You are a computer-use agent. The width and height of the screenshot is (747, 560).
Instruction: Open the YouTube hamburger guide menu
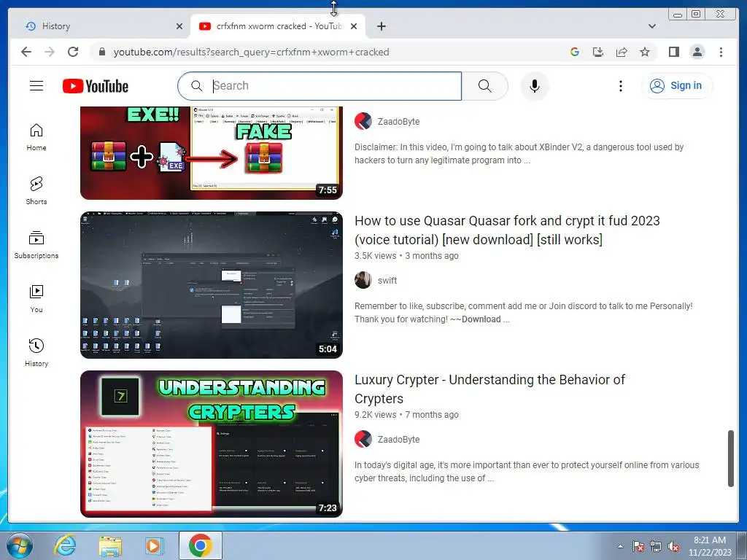click(x=36, y=86)
